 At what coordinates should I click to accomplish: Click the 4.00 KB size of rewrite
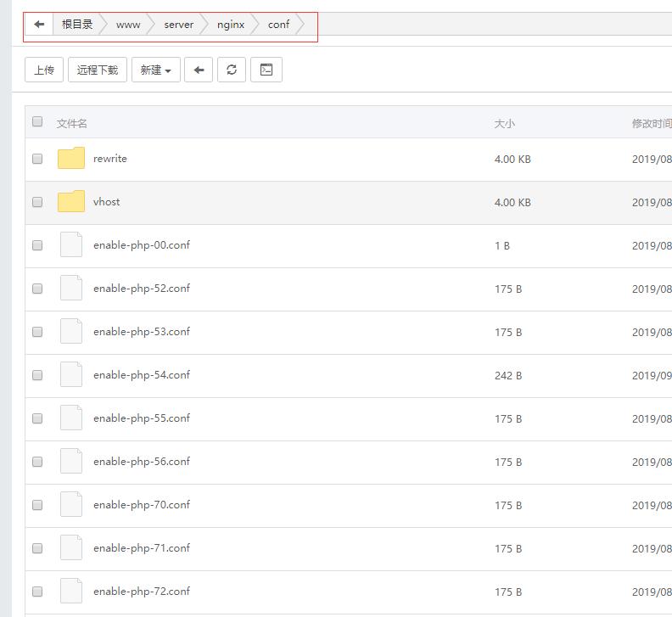(x=512, y=159)
